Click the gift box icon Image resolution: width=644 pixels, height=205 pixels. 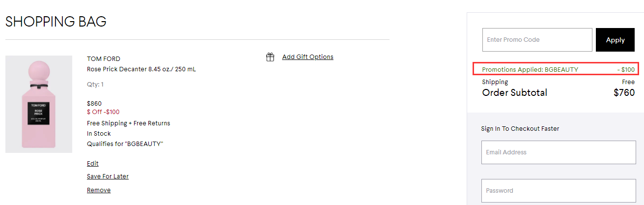(270, 57)
